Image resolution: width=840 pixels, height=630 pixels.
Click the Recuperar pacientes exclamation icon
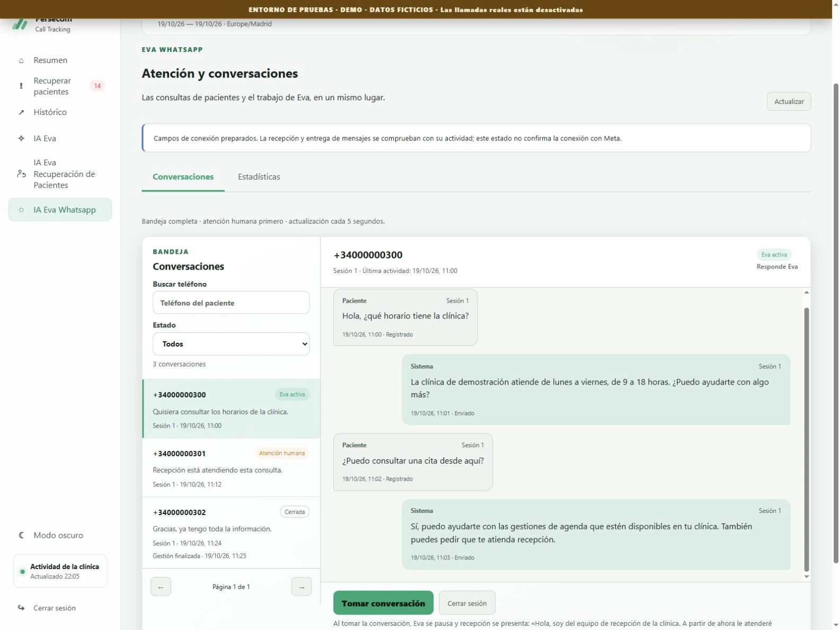(21, 86)
